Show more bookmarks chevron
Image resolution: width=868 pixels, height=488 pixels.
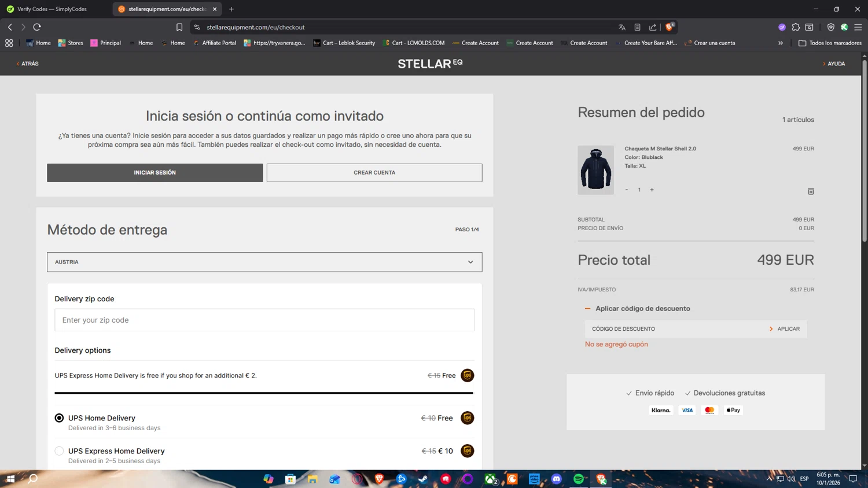click(781, 43)
